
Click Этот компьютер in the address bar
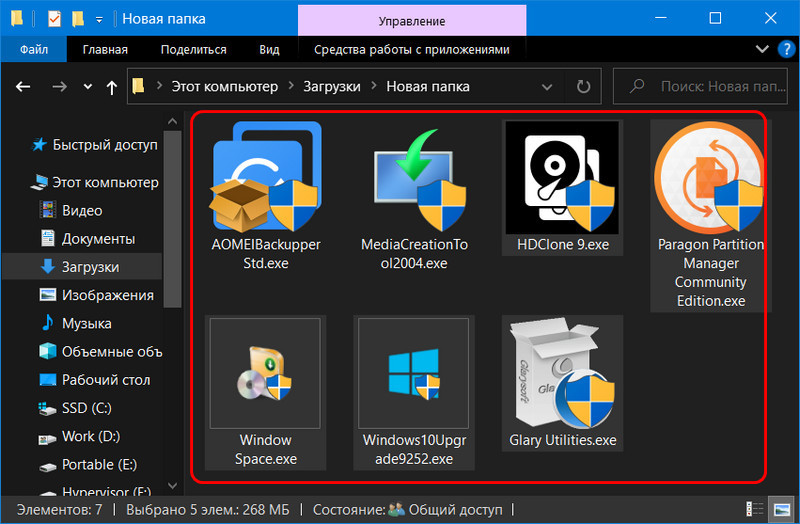pyautogui.click(x=224, y=87)
